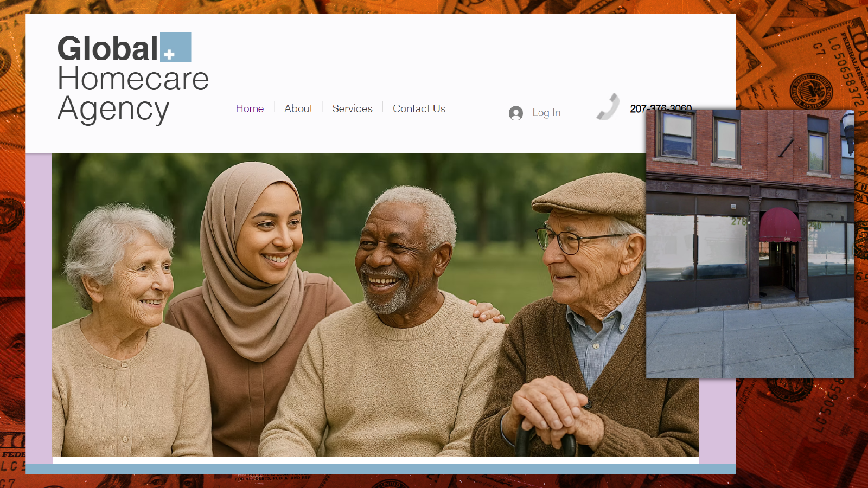The width and height of the screenshot is (868, 488).
Task: Click the gray phone handset icon
Action: click(608, 106)
